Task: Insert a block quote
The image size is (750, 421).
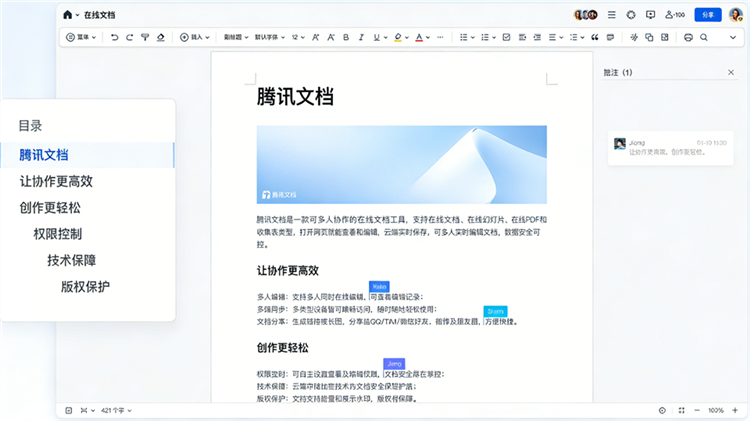Action: tap(595, 37)
